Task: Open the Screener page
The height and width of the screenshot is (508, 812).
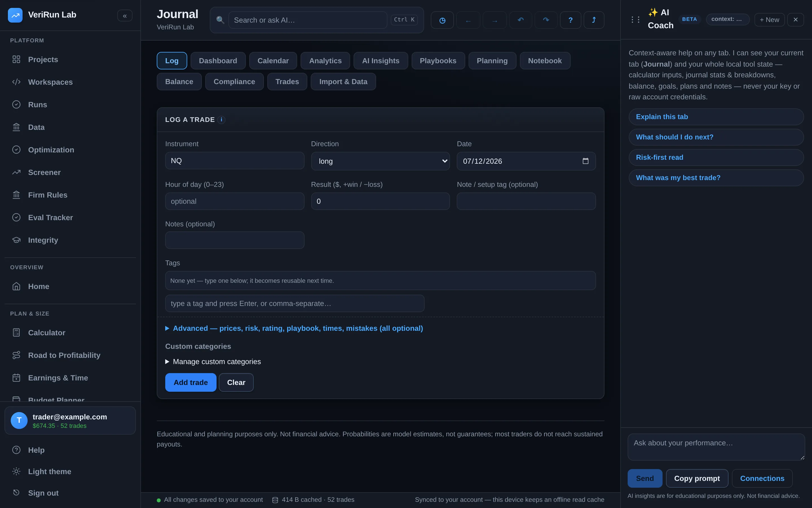Action: (70, 172)
